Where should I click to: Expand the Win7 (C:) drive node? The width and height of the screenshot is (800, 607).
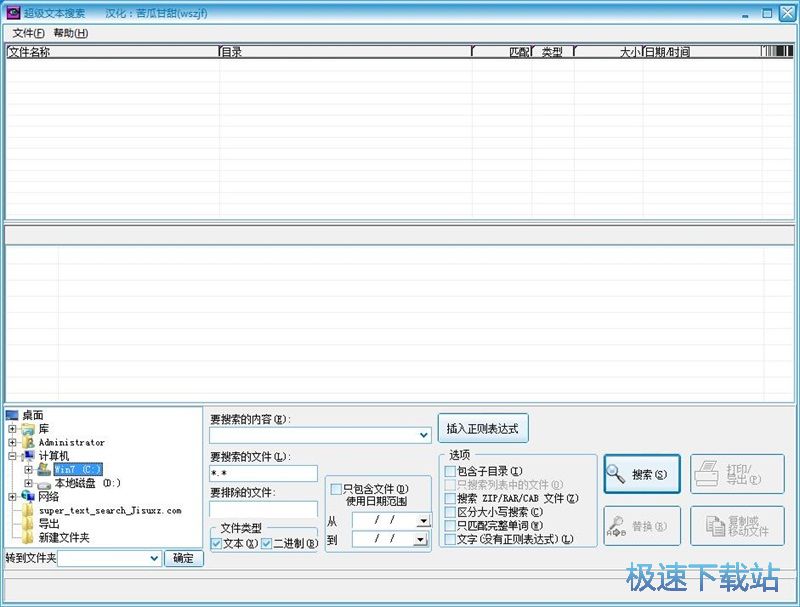click(x=29, y=469)
